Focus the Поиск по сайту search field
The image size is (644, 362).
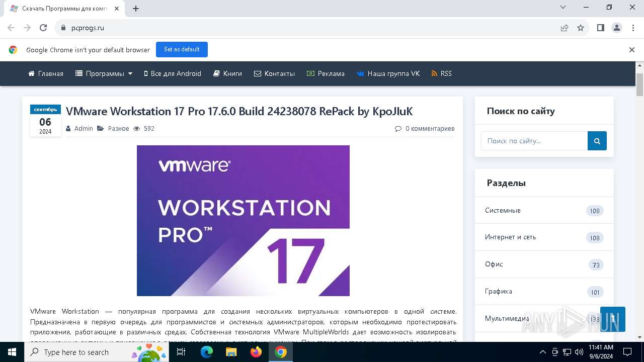(x=534, y=141)
